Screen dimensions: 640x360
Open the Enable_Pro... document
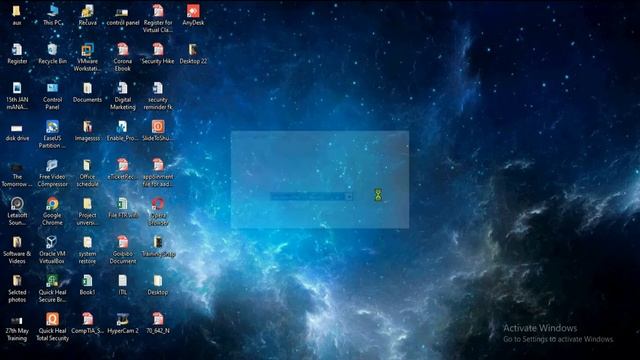(122, 131)
